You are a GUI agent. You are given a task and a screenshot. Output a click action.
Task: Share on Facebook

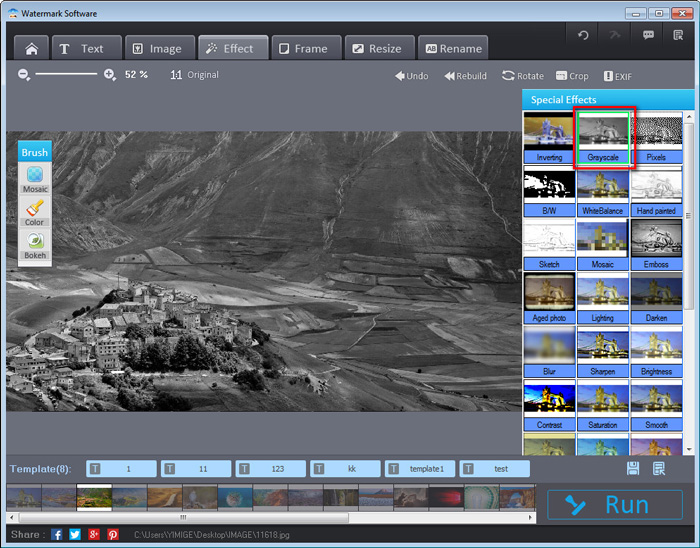pos(57,534)
